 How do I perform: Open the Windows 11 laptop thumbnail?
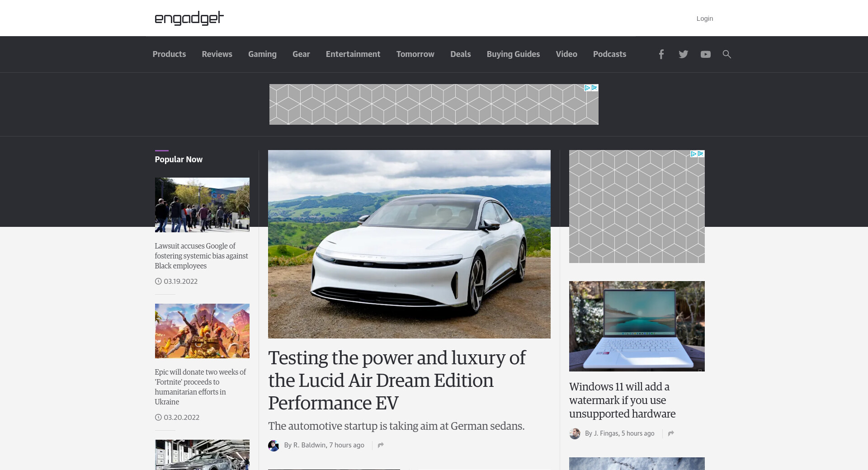pos(637,326)
